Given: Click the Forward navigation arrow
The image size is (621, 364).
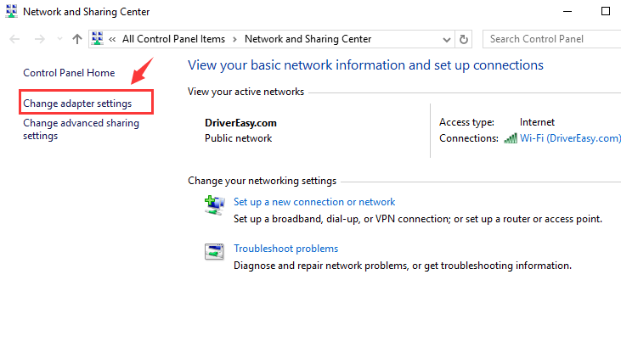Looking at the screenshot, I should coord(40,39).
